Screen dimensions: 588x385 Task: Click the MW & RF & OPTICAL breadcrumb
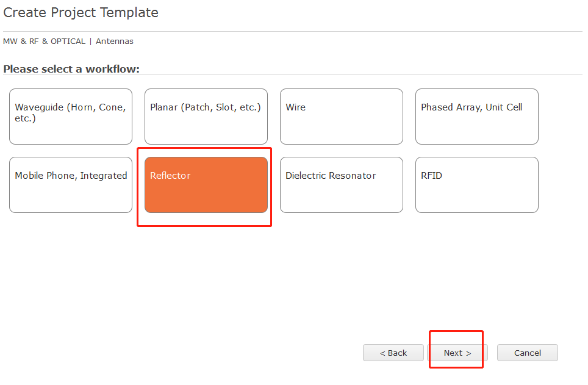point(45,41)
